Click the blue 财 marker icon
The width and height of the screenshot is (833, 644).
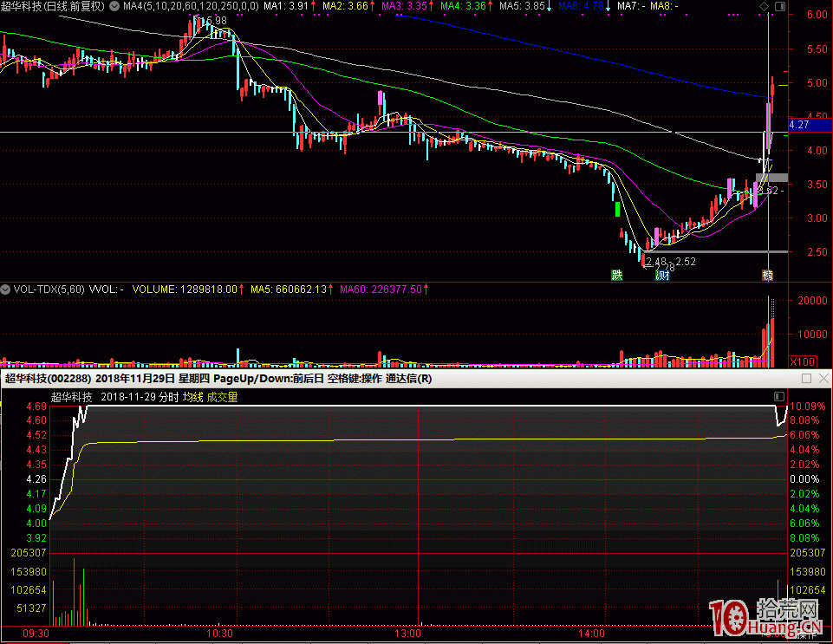pyautogui.click(x=663, y=276)
